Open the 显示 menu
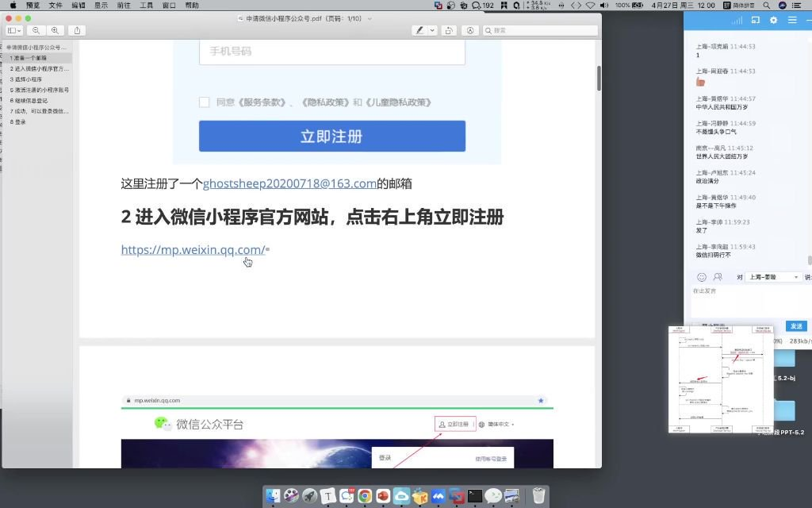Screen dimensions: 812x508 (101, 6)
